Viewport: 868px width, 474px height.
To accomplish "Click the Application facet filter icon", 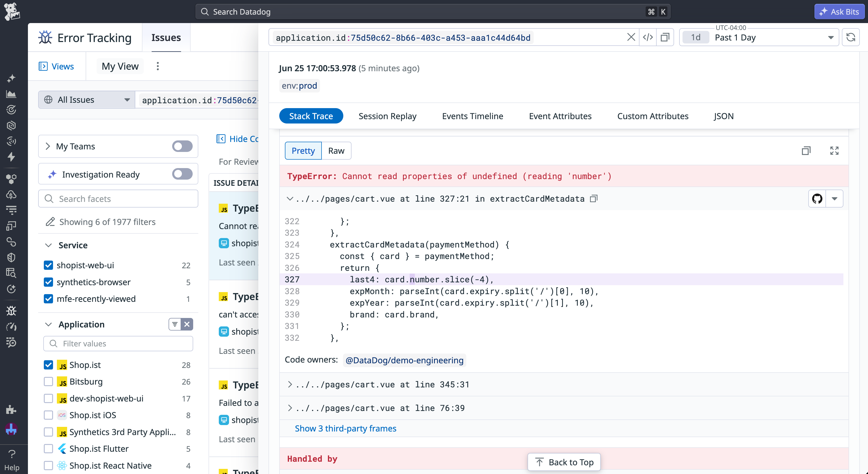I will (x=175, y=324).
